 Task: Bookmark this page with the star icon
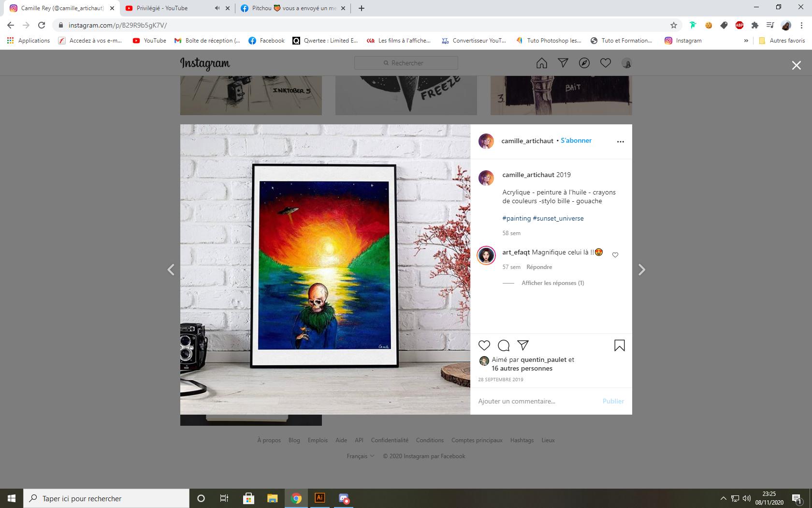coord(674,25)
